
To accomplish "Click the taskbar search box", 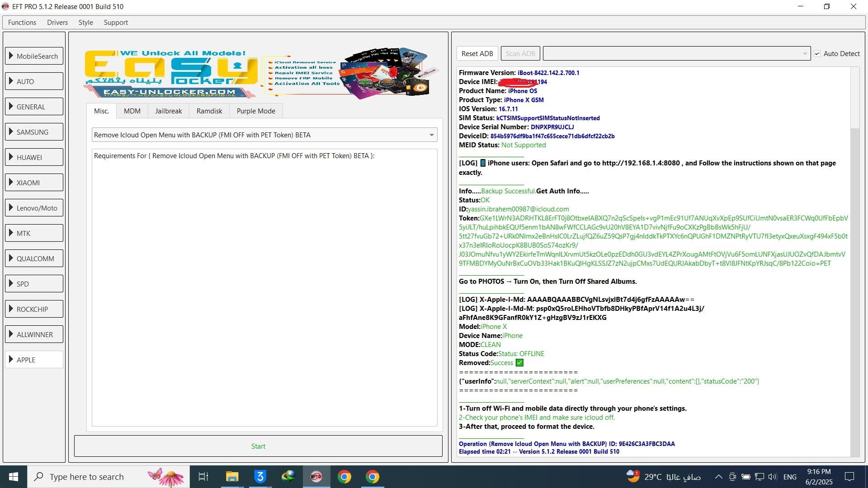I will pos(108,477).
